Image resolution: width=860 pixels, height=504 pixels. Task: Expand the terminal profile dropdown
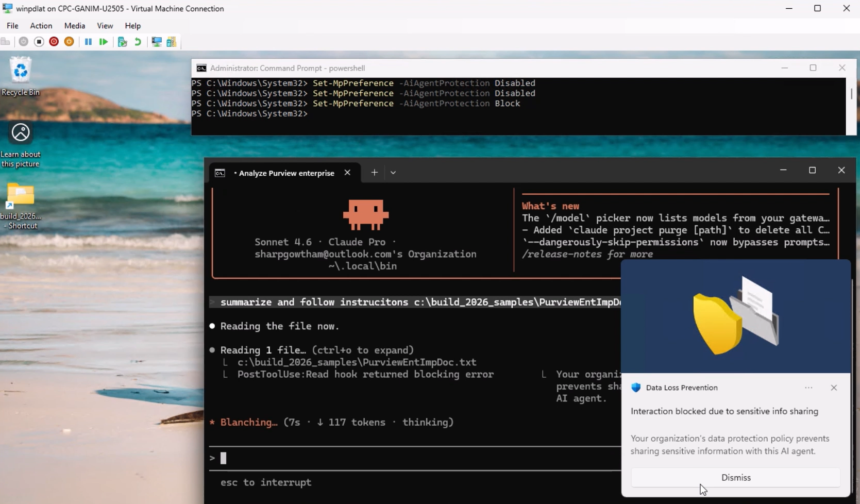click(393, 173)
